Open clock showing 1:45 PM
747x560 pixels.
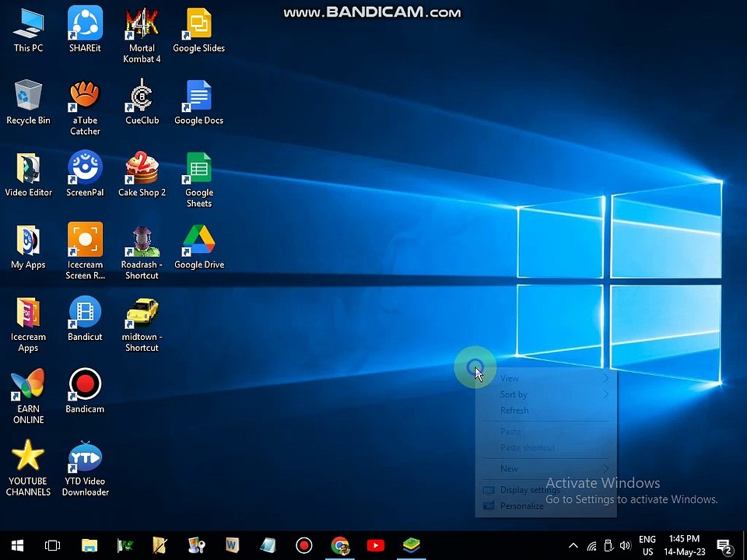(685, 546)
